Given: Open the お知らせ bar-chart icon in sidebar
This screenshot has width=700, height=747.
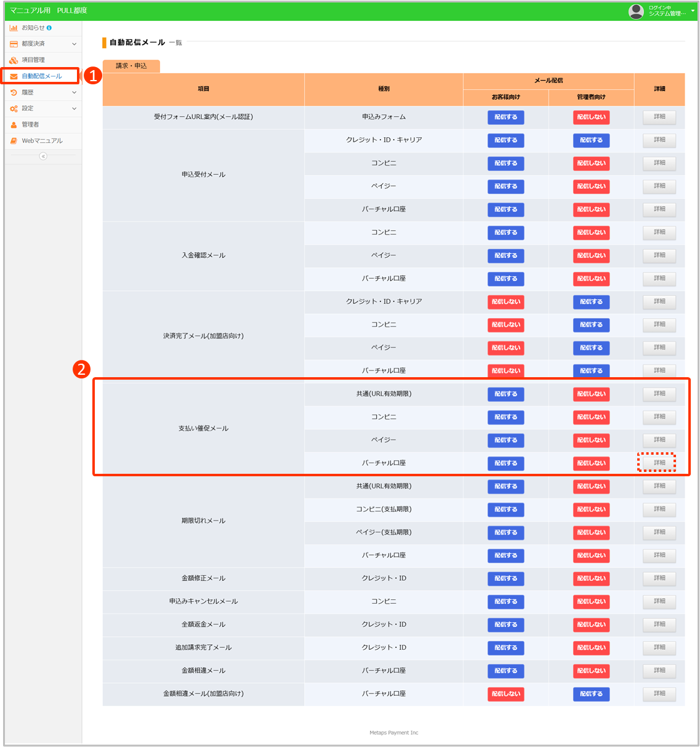Looking at the screenshot, I should 14,28.
